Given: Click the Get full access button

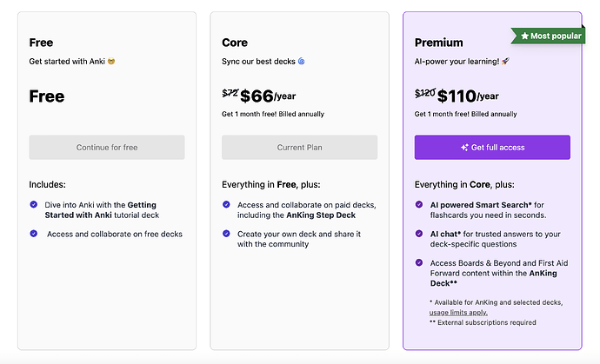Looking at the screenshot, I should [x=492, y=147].
